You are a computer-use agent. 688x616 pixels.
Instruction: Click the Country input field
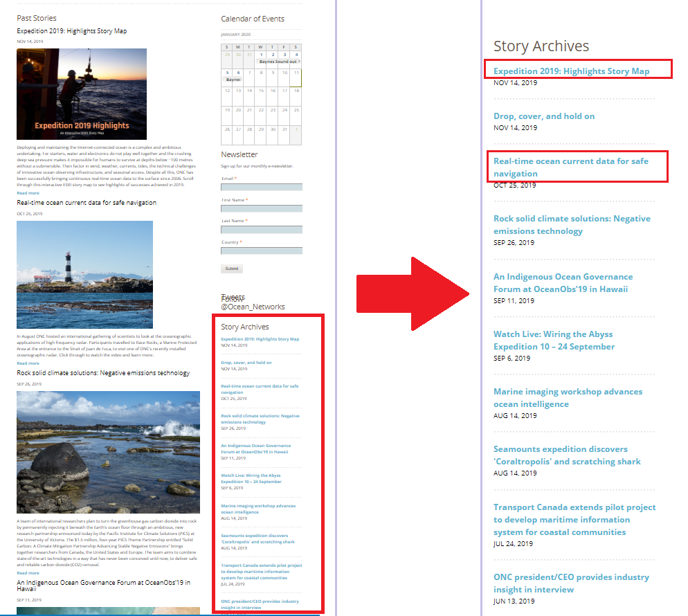tap(262, 251)
